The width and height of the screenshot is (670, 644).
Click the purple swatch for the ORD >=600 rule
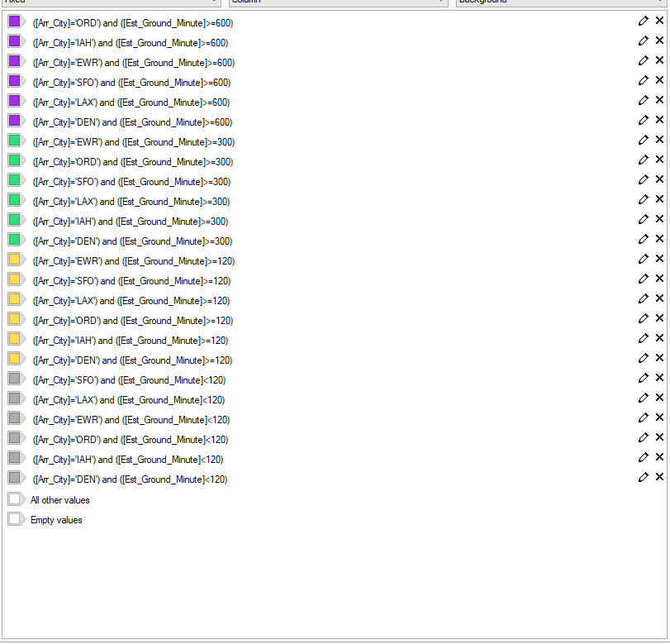click(x=17, y=21)
